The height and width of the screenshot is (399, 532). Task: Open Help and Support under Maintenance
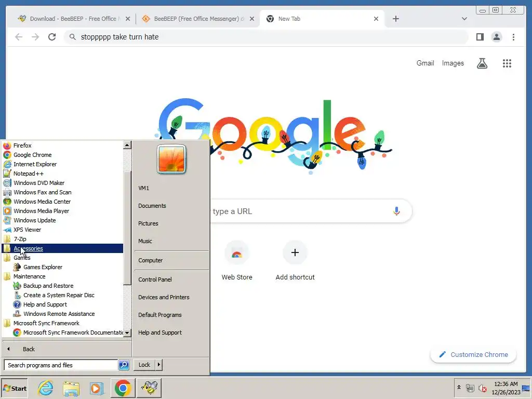pyautogui.click(x=45, y=304)
